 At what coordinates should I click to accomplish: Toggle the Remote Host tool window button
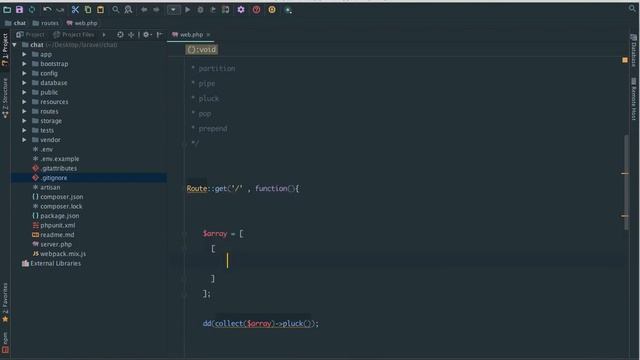(x=634, y=99)
